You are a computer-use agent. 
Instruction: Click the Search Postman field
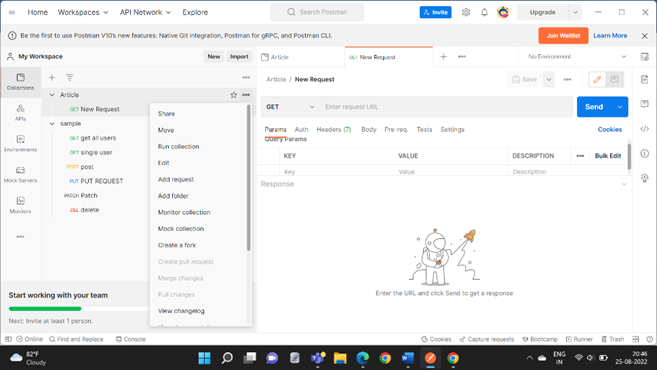(317, 12)
